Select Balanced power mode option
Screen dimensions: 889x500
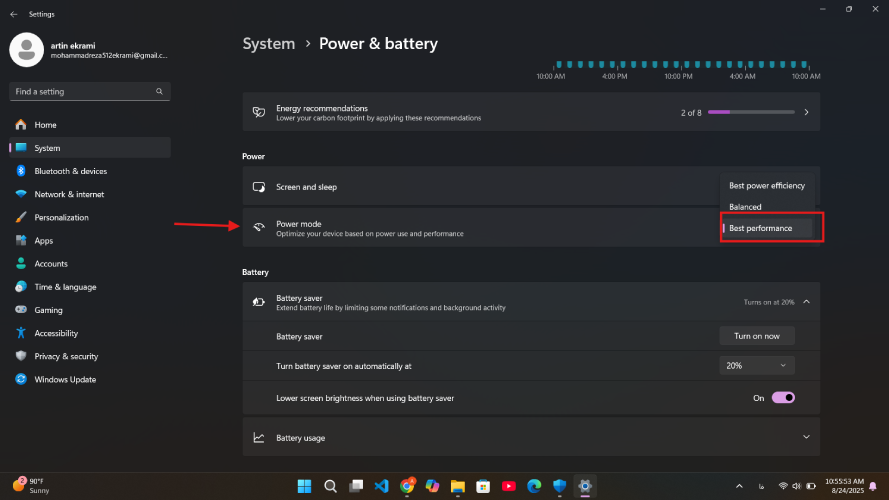coord(746,207)
